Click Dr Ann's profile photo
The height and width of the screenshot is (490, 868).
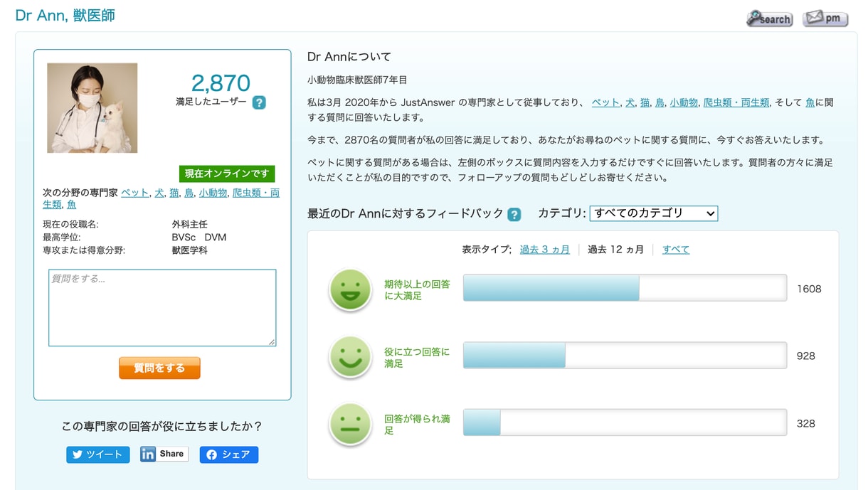[x=92, y=108]
